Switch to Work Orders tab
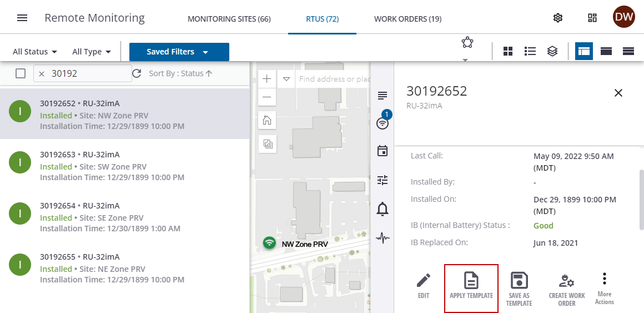This screenshot has height=313, width=644. 407,19
